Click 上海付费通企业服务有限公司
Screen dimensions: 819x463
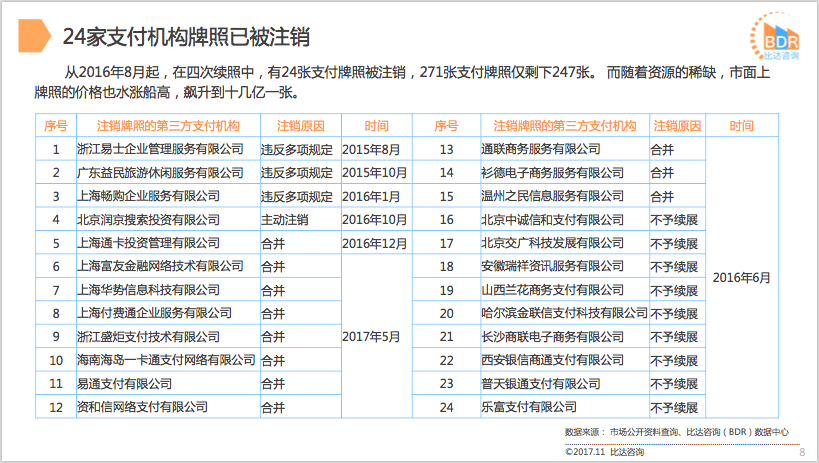click(x=155, y=313)
